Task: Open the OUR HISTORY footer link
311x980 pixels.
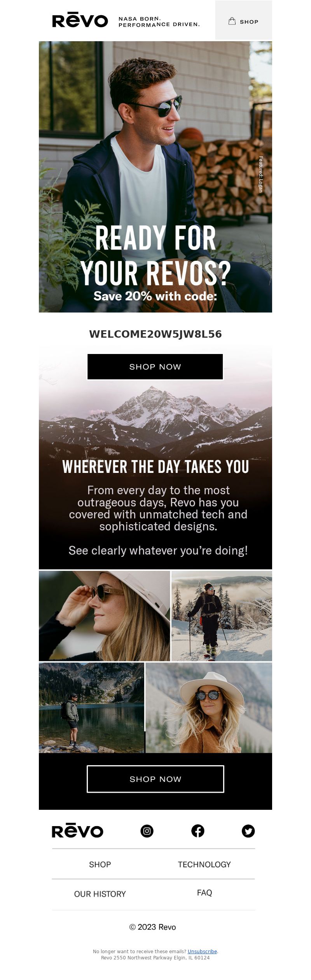Action: [x=100, y=894]
